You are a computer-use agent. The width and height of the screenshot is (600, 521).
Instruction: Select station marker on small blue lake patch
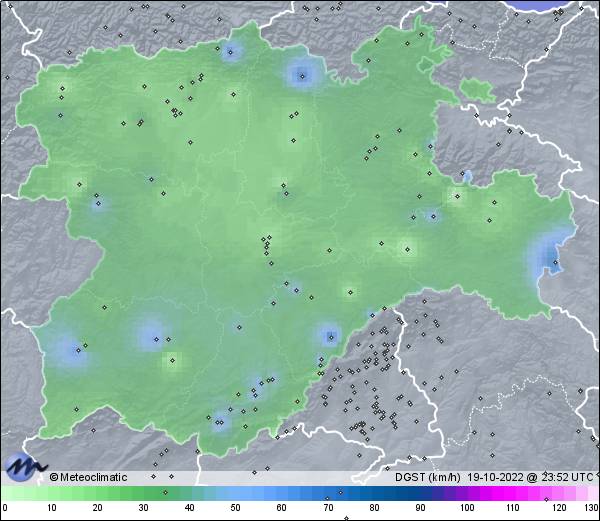463,173
